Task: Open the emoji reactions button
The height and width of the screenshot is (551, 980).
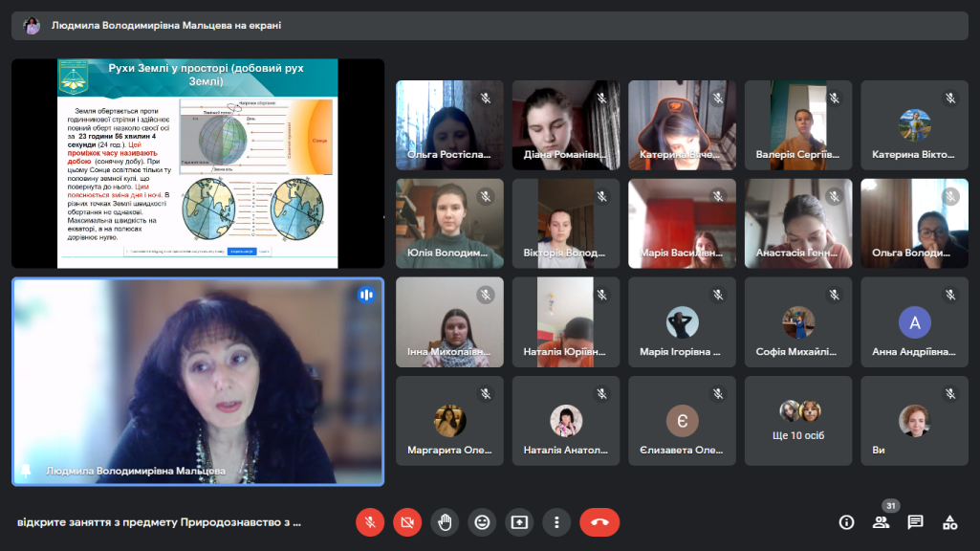Action: [482, 522]
